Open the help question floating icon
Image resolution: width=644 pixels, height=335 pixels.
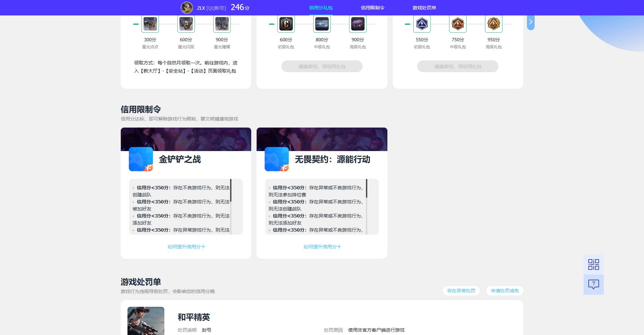click(x=594, y=285)
